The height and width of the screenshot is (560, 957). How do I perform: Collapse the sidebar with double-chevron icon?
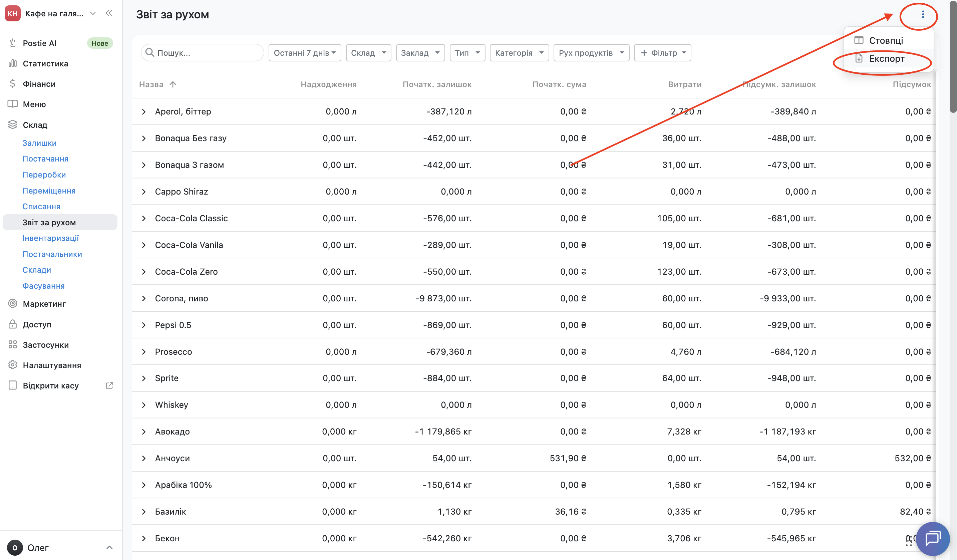pos(109,13)
